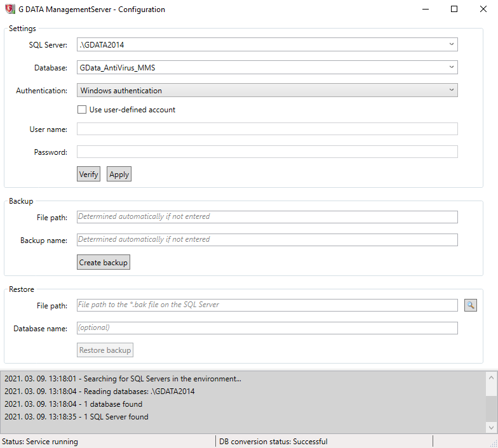Select the log line 'Reading databases: .\GDATA2014'
The height and width of the screenshot is (448, 498).
pyautogui.click(x=99, y=391)
